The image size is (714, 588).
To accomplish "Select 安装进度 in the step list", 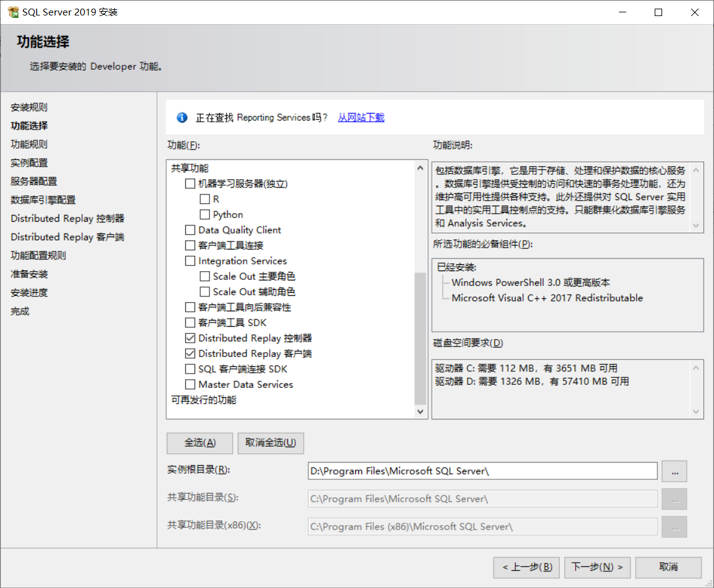I will [x=29, y=293].
